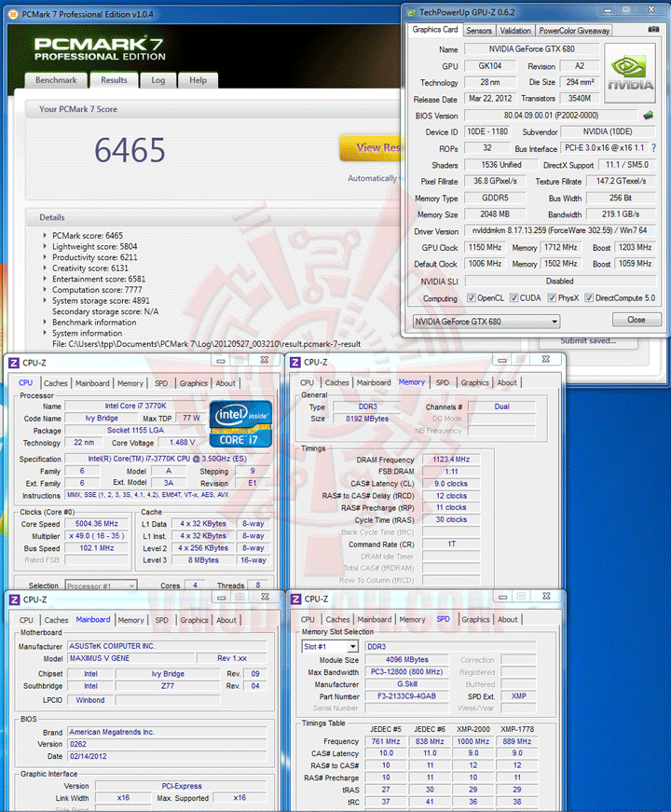
Task: Switch to GPU-Z Sensors tab
Action: tap(479, 31)
